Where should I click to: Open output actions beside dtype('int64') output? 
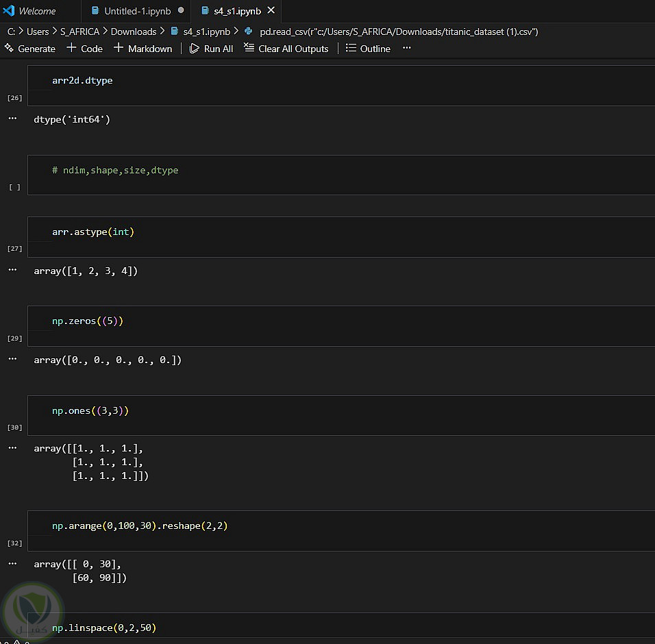coord(12,119)
